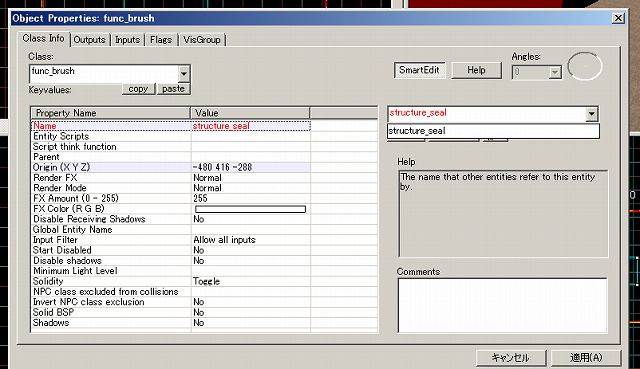Image resolution: width=640 pixels, height=369 pixels.
Task: Click the red structure_seal name field
Action: (487, 113)
